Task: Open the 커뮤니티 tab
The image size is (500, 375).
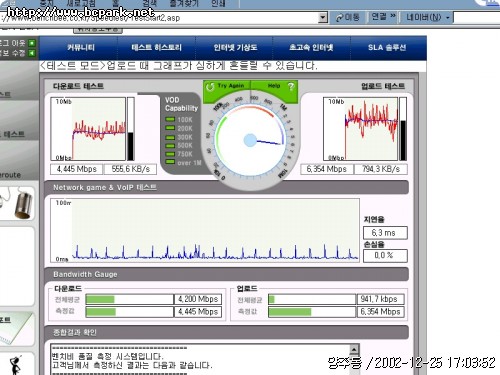Action: [x=80, y=47]
